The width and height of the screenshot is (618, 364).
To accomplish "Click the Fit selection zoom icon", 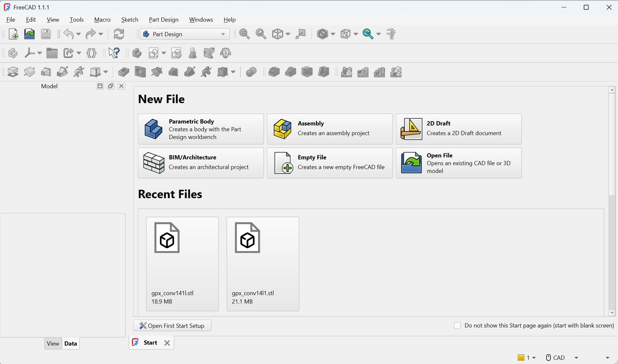I will [x=261, y=34].
